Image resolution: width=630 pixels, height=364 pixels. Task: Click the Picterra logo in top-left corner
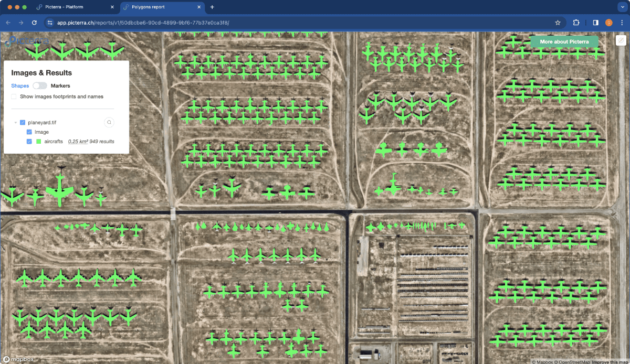pyautogui.click(x=27, y=40)
